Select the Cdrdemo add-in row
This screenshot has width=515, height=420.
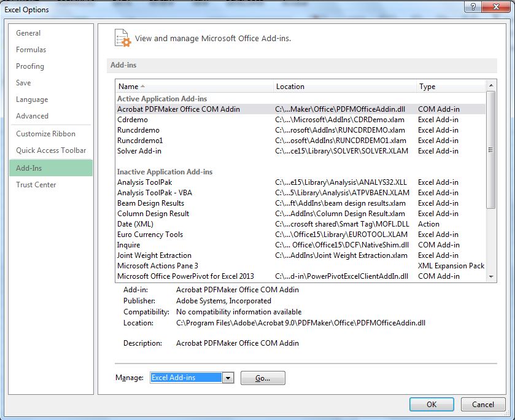tap(301, 120)
